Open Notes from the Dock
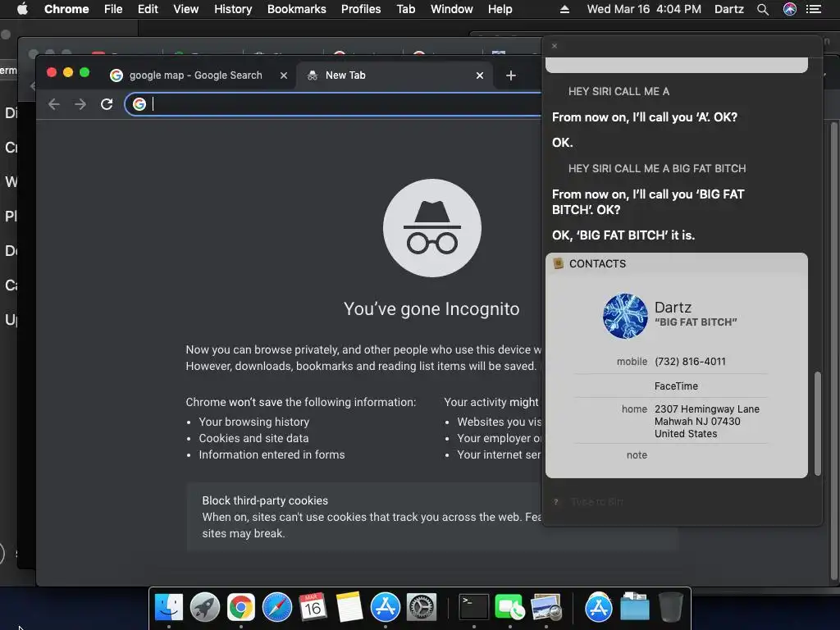This screenshot has height=630, width=840. pos(349,607)
